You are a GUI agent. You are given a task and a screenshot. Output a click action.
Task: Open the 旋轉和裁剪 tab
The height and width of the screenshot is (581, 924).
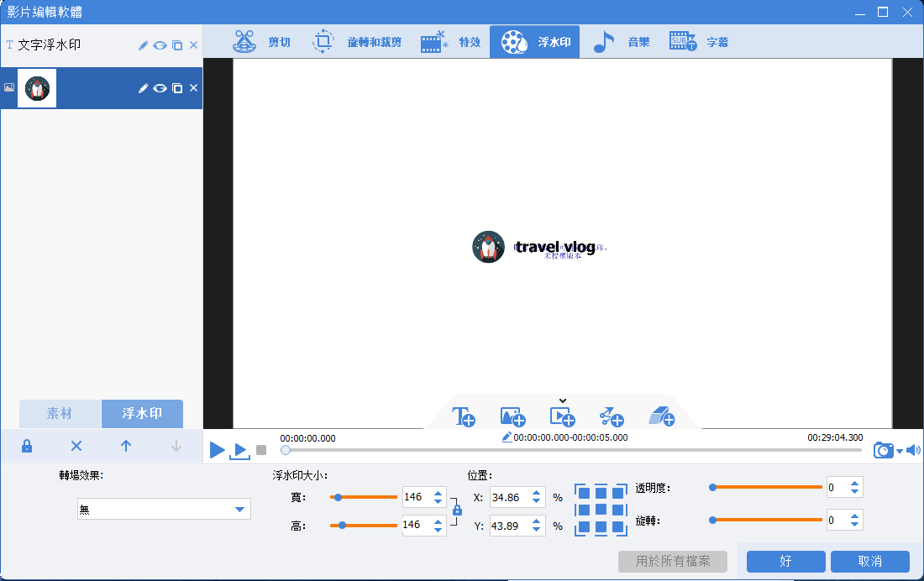pyautogui.click(x=357, y=42)
